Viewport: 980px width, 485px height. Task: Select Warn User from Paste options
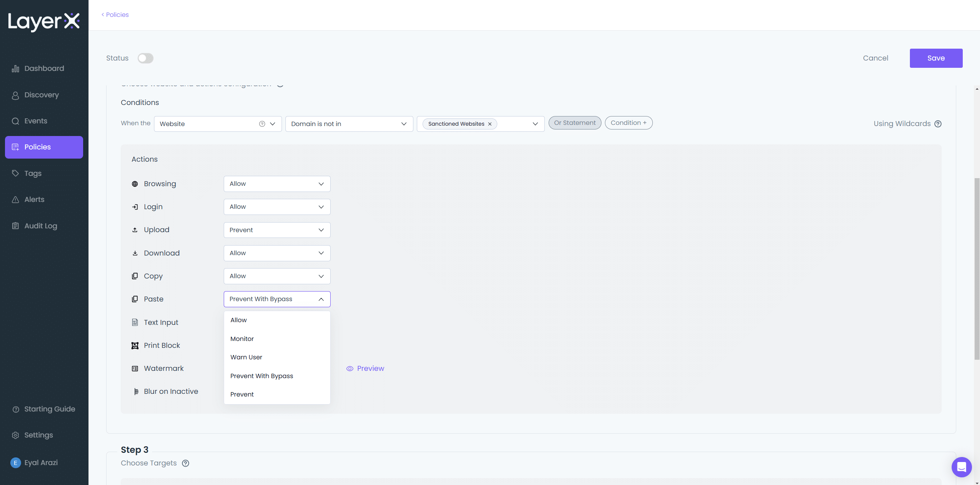tap(246, 357)
